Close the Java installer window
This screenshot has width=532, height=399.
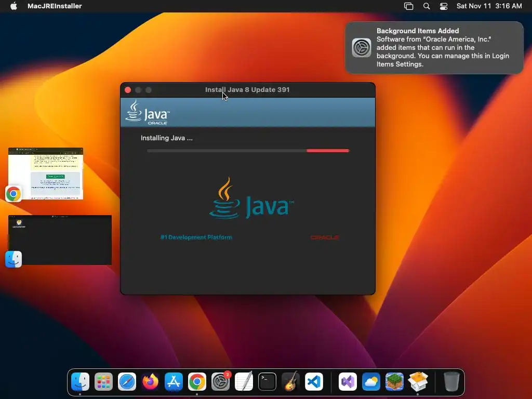pyautogui.click(x=128, y=90)
